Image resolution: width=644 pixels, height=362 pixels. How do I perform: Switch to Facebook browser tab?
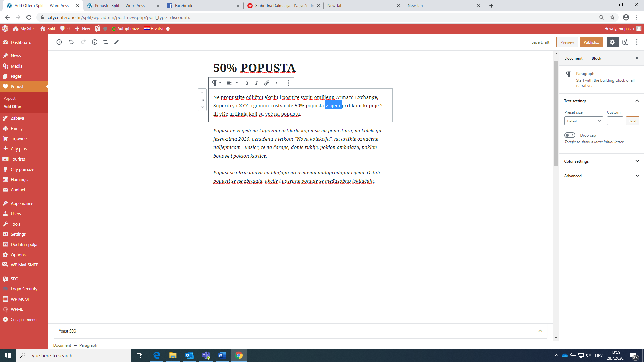click(x=203, y=6)
